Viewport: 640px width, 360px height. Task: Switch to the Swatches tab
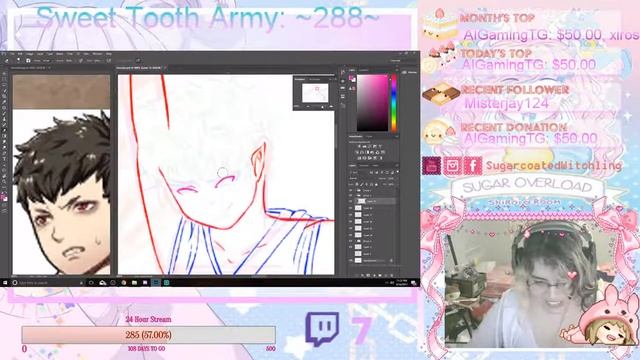(363, 70)
